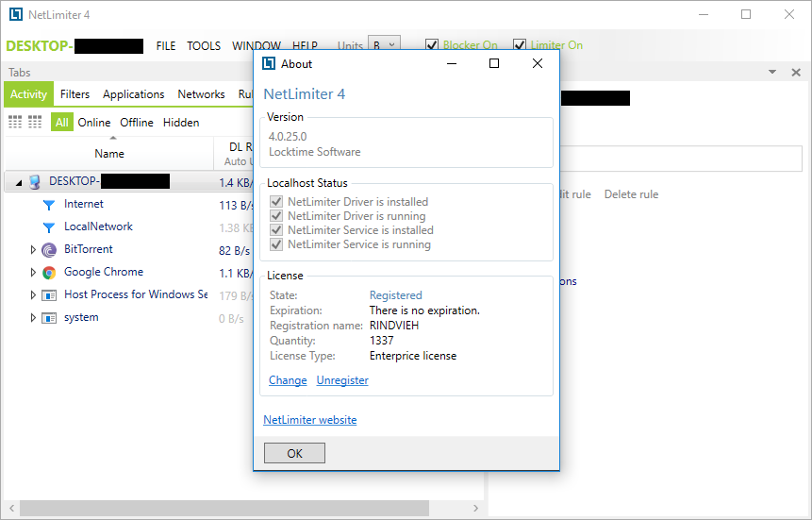
Task: Select the LocalNetwork filter row
Action: [x=98, y=226]
